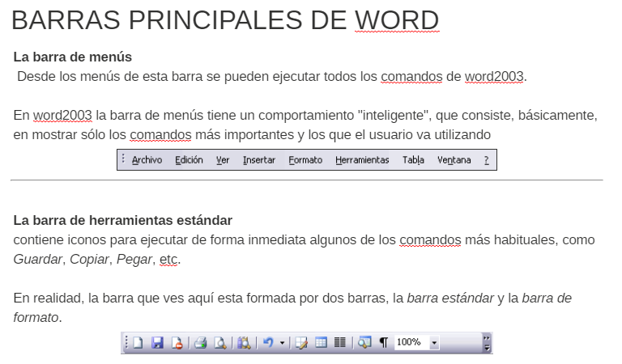Image resolution: width=622 pixels, height=364 pixels.
Task: Open the Archivo menu
Action: (147, 160)
